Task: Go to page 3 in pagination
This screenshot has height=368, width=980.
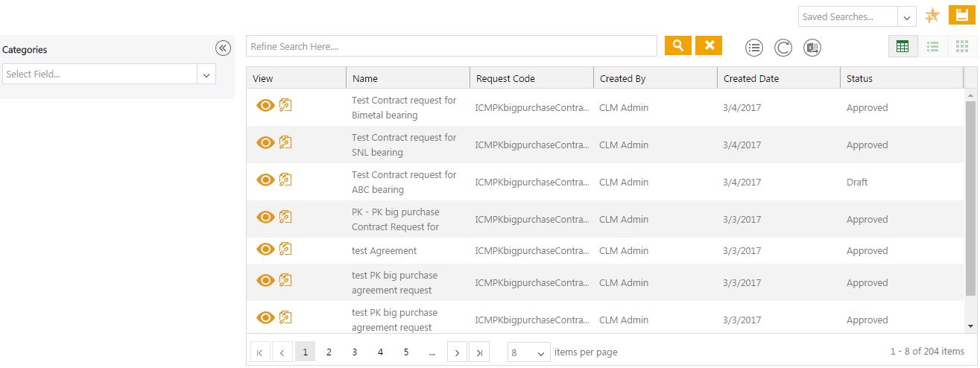Action: point(355,352)
